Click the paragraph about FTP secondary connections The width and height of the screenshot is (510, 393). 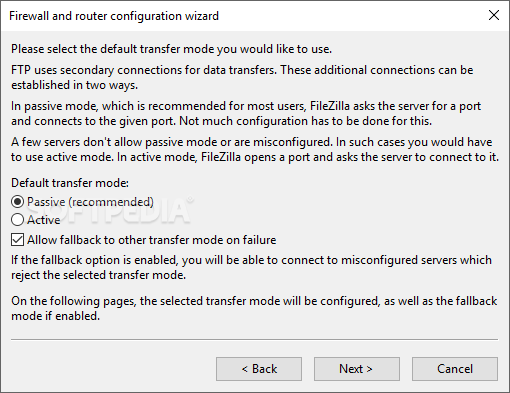[x=242, y=77]
